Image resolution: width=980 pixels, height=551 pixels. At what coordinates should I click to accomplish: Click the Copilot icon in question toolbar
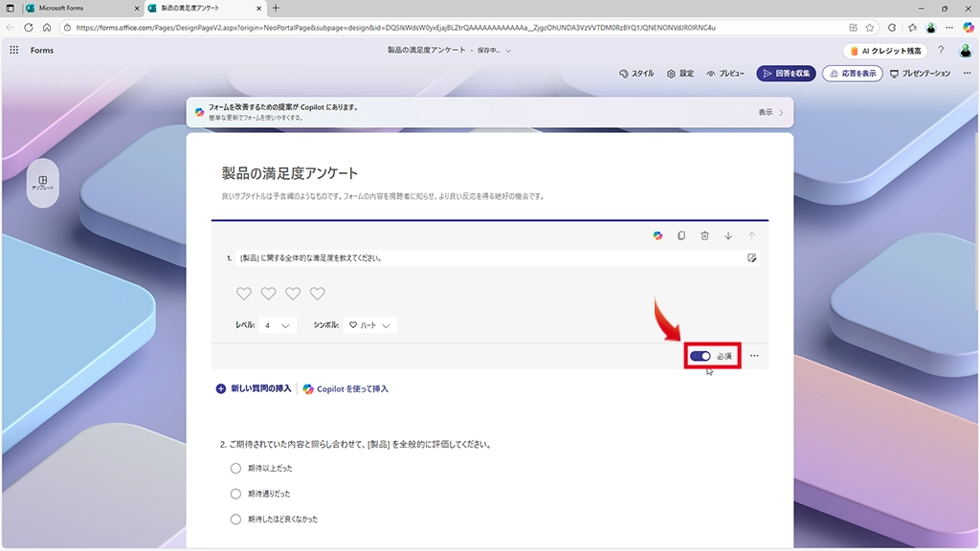[657, 235]
